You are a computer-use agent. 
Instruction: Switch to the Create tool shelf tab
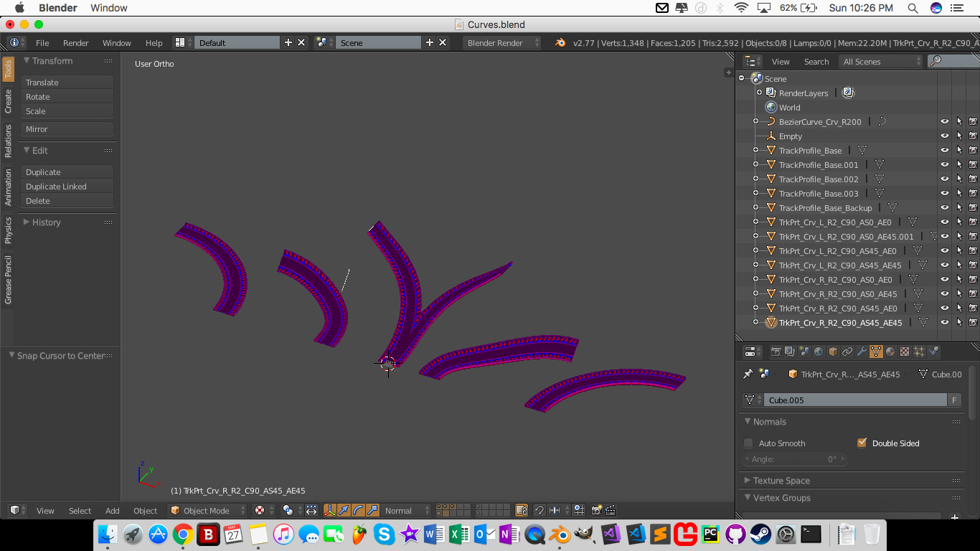[8, 101]
